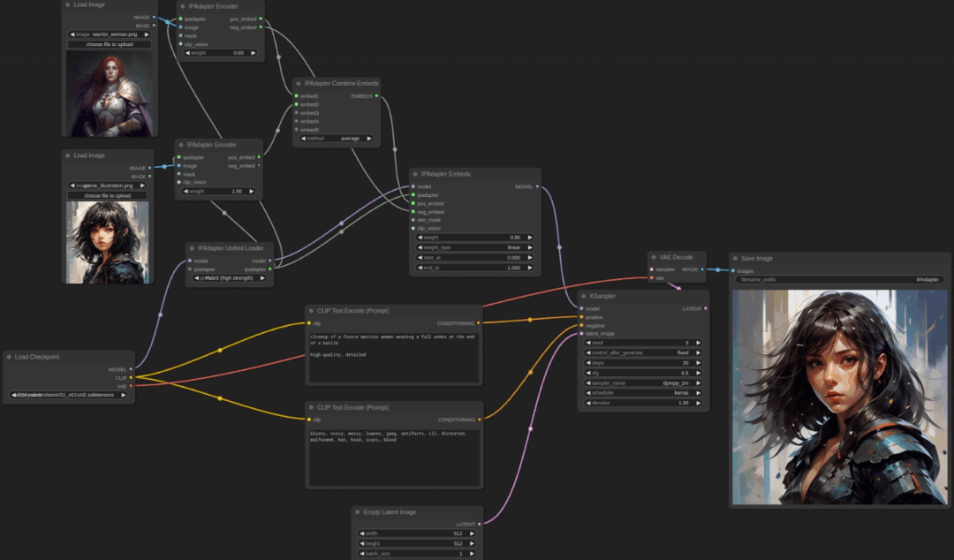Collapse the Empty Latent Image node via title dot

pos(357,512)
